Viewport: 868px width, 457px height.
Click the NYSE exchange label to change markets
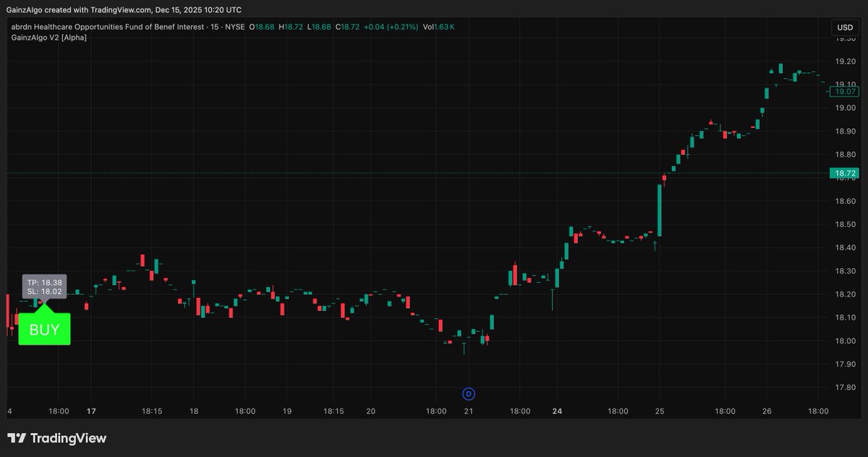pos(236,27)
